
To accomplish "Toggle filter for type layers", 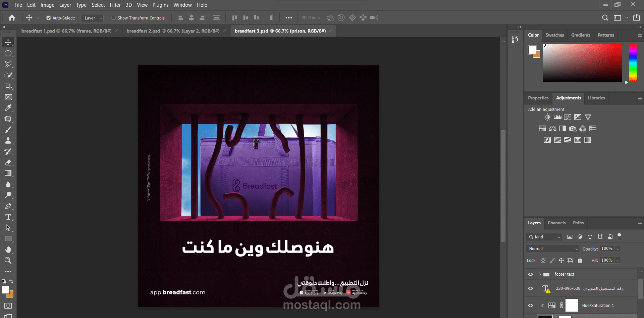I will (590, 237).
